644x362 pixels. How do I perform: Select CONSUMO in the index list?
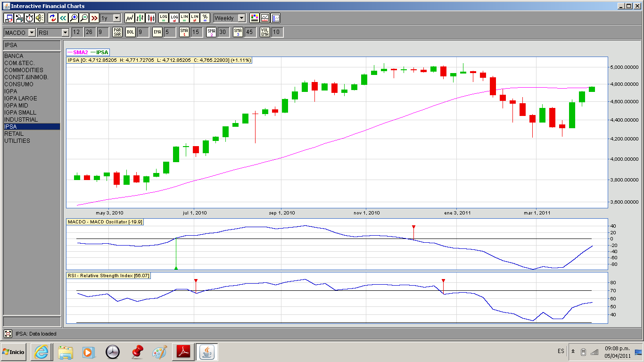[32, 84]
